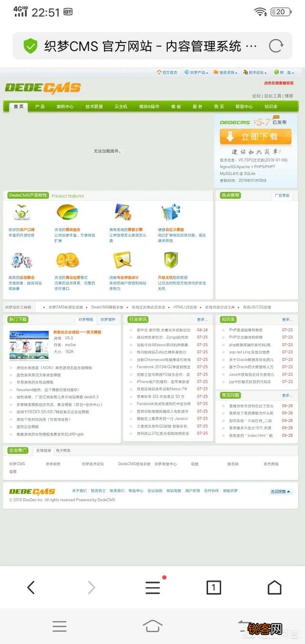Screen dimensions: 305x644
Task: Expand the 服务支持 top dropdown
Action: (x=226, y=72)
